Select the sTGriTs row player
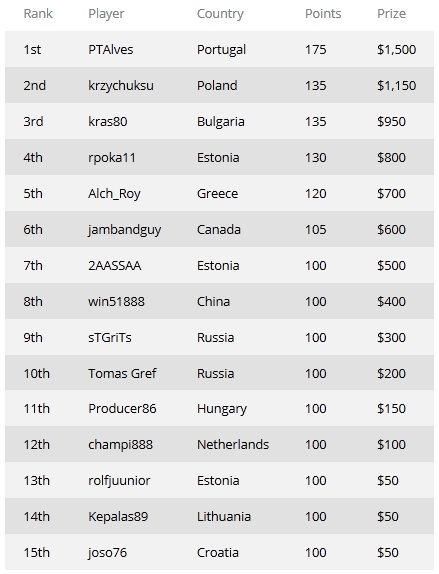The width and height of the screenshot is (439, 574). [x=110, y=337]
